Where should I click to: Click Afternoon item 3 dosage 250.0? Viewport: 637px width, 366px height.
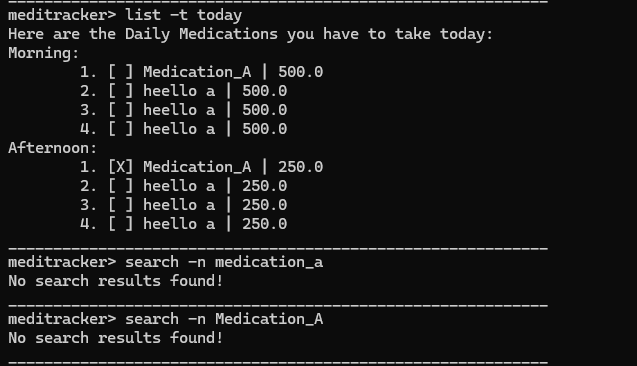(264, 205)
